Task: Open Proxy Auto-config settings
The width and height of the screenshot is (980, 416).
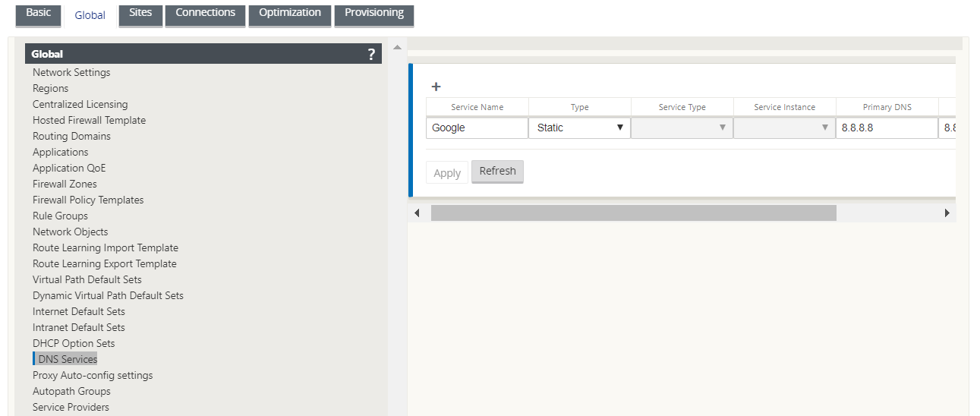Action: coord(93,375)
